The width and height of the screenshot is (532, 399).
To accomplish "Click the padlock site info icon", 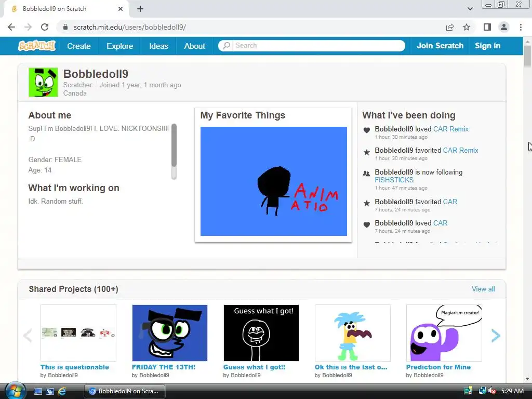I will click(65, 27).
